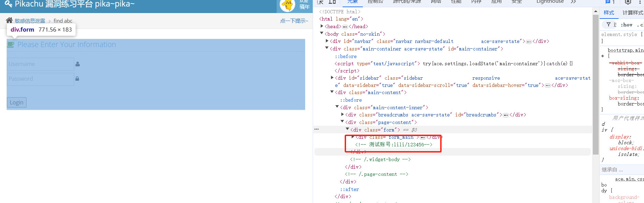Click the Elements panel vertical scrollbar thumb

click(x=596, y=84)
